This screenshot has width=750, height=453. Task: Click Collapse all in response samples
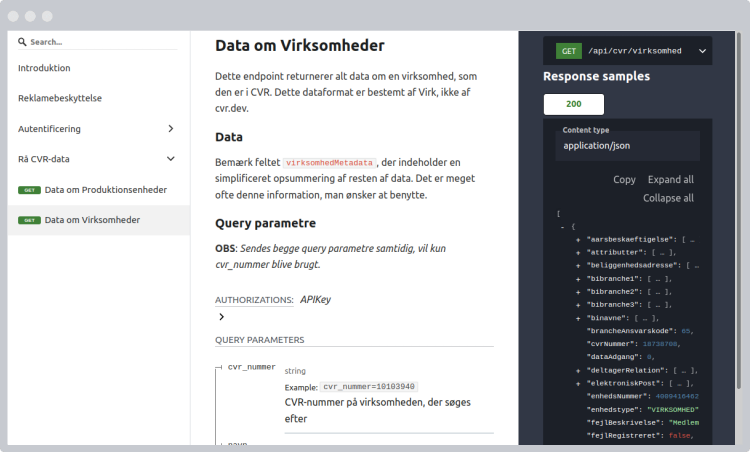668,198
